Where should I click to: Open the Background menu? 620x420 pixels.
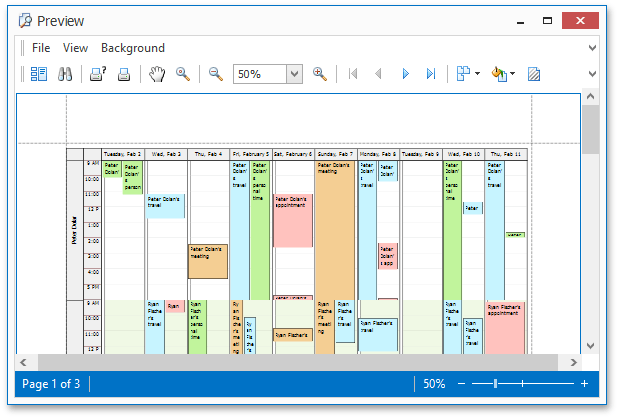point(133,48)
